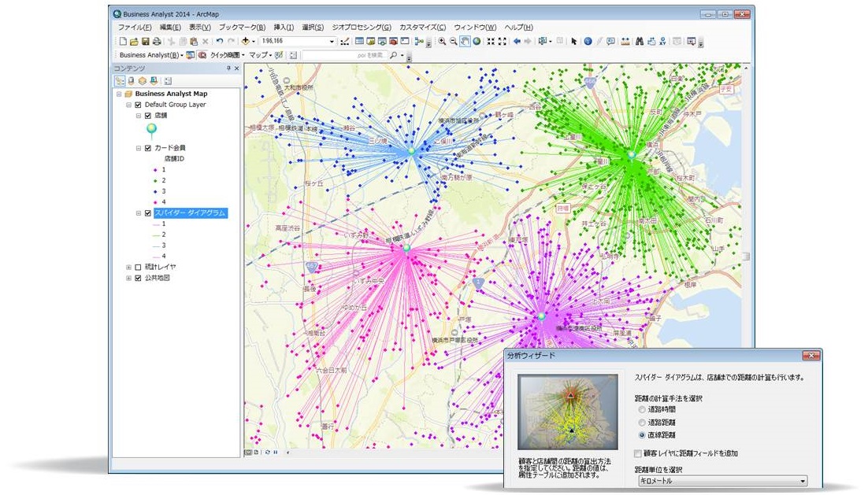Open the map scale dropdown
The image size is (868, 495).
[x=332, y=42]
